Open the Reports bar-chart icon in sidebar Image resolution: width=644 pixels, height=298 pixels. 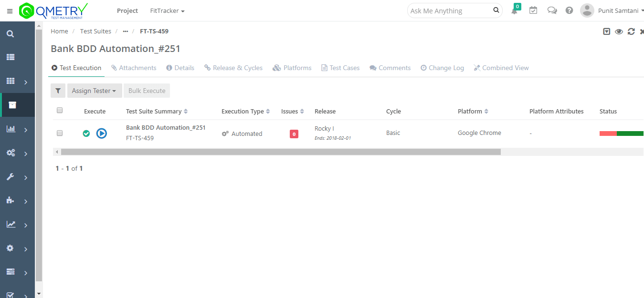click(11, 129)
